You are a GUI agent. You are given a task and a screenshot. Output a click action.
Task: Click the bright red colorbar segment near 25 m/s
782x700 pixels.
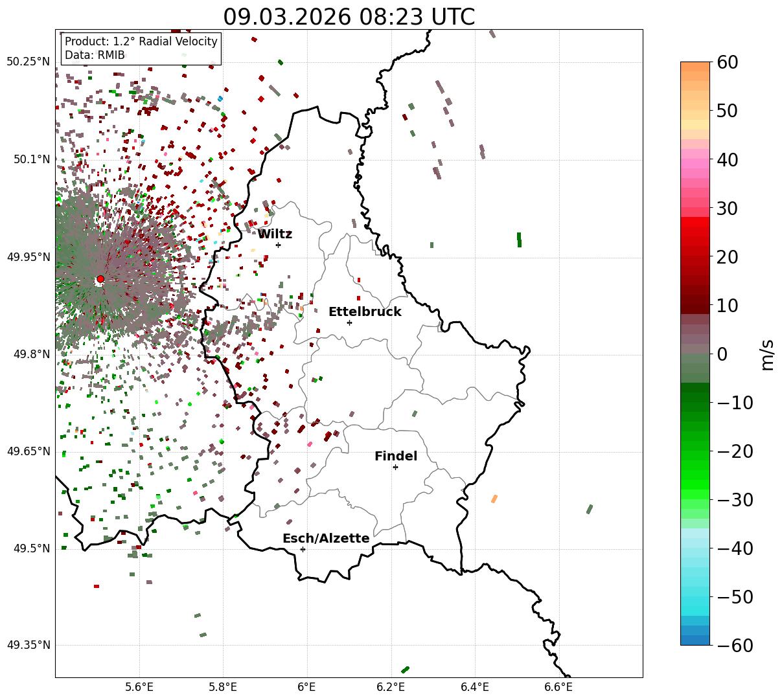695,232
